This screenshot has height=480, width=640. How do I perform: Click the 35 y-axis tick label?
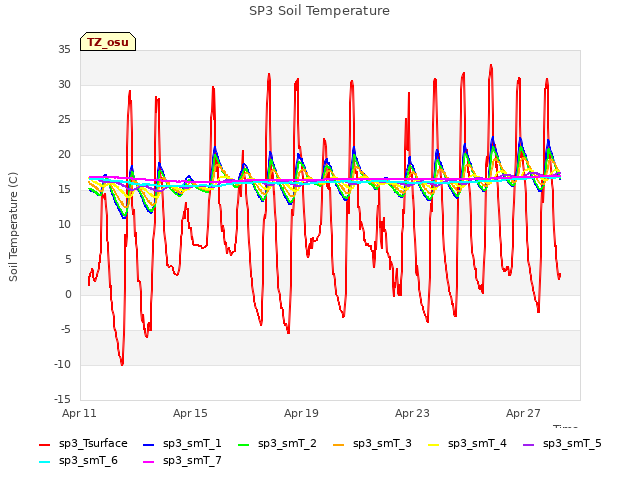point(64,50)
